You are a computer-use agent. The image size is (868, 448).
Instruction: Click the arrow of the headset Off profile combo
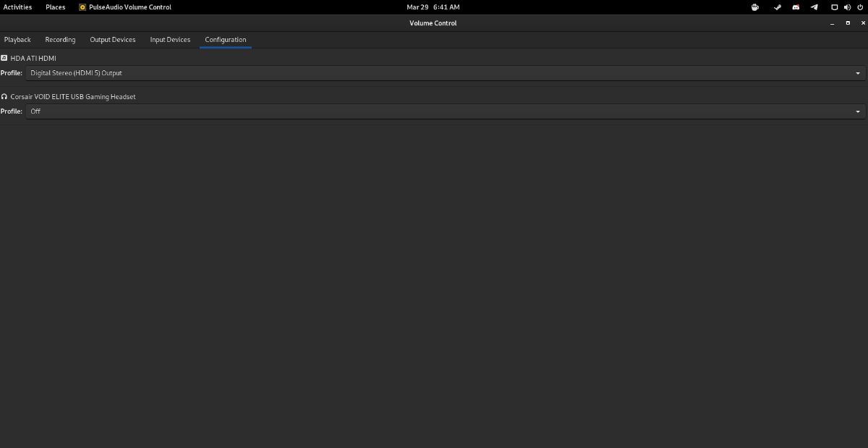(x=858, y=111)
